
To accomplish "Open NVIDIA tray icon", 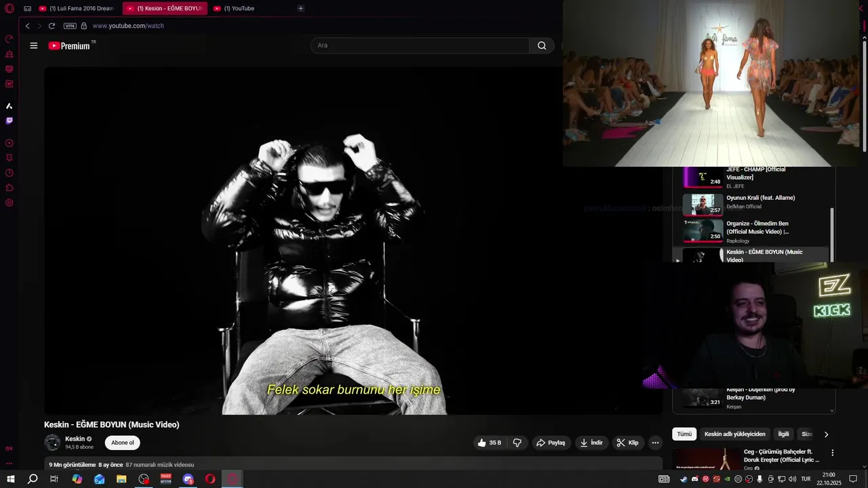I will click(728, 479).
